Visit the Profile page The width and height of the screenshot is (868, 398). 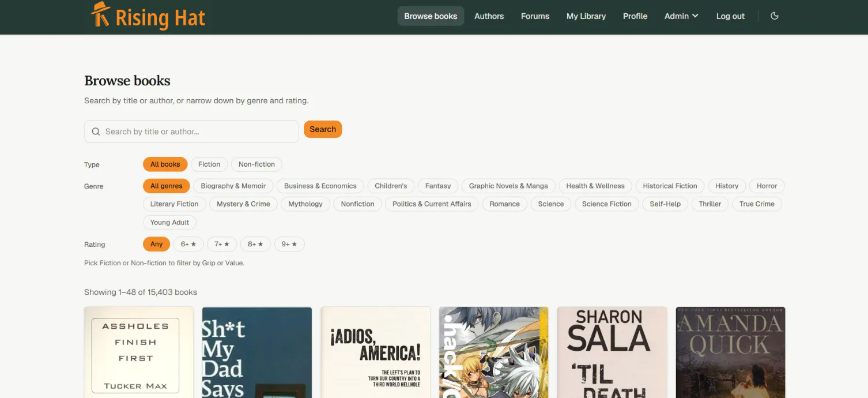[635, 16]
